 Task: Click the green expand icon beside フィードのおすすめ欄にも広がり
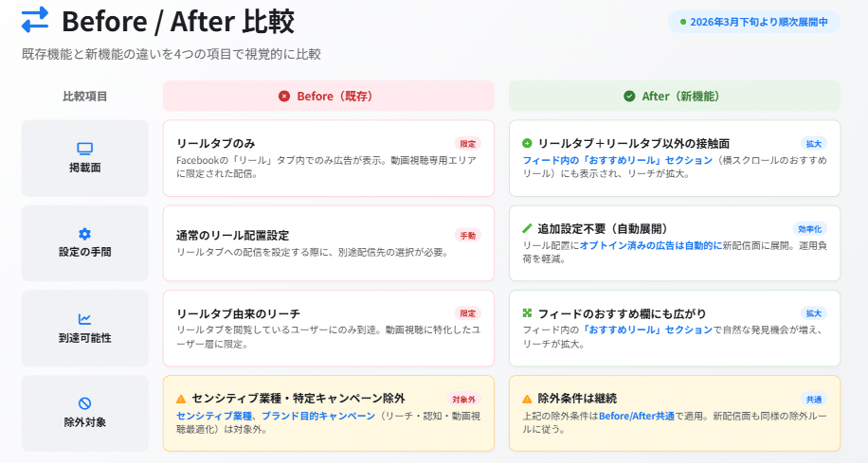(527, 313)
